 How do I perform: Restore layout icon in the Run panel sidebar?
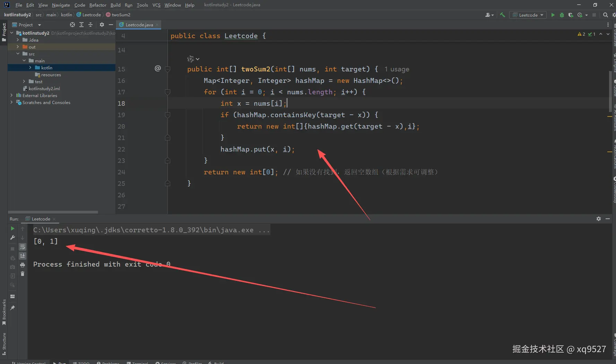click(x=12, y=296)
